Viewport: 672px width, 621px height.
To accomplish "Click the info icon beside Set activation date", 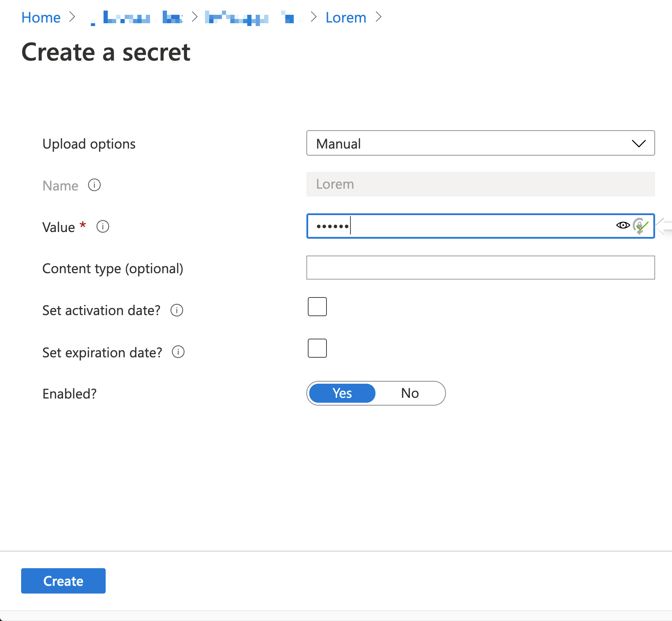I will pyautogui.click(x=177, y=310).
